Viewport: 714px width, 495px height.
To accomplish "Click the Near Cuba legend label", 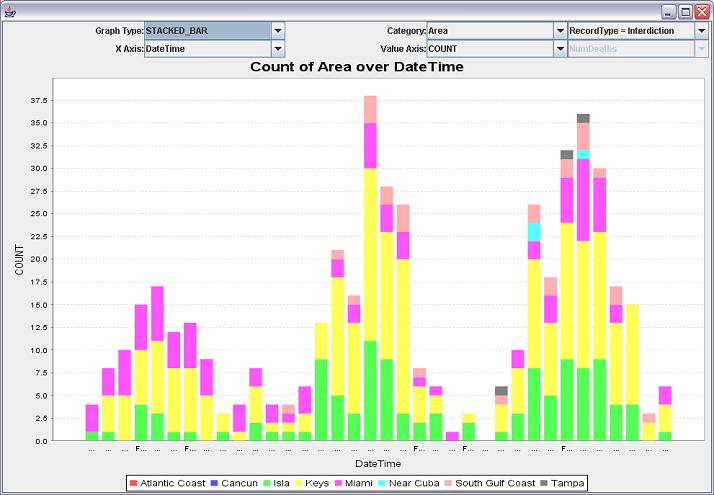I will click(414, 483).
